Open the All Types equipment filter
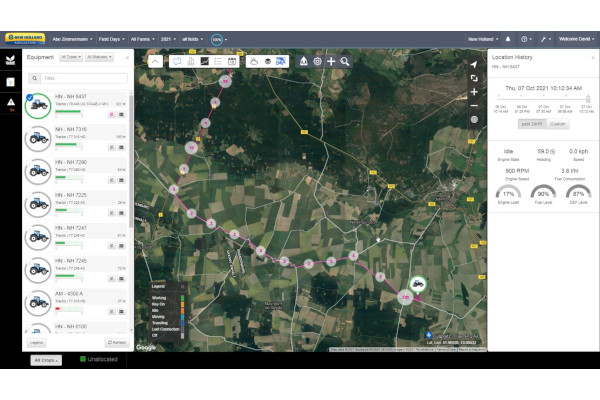600x400 pixels. (x=71, y=57)
